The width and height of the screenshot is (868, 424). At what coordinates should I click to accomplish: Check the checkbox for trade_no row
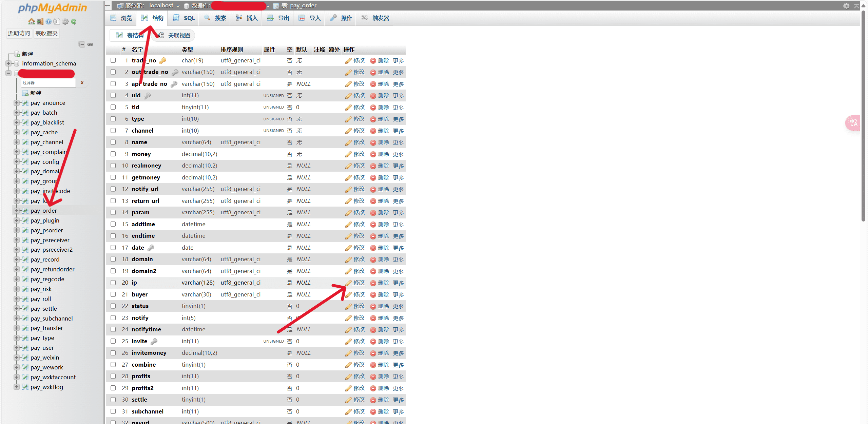coord(113,60)
